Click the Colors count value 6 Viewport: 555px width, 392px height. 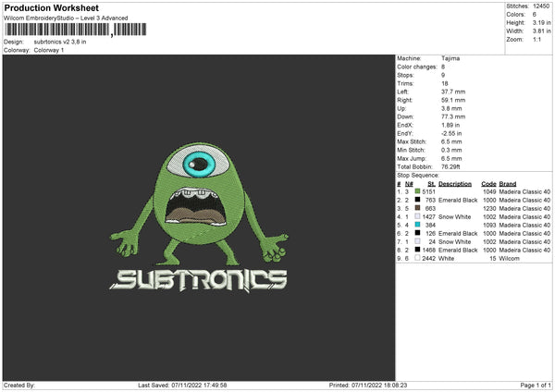(x=535, y=15)
